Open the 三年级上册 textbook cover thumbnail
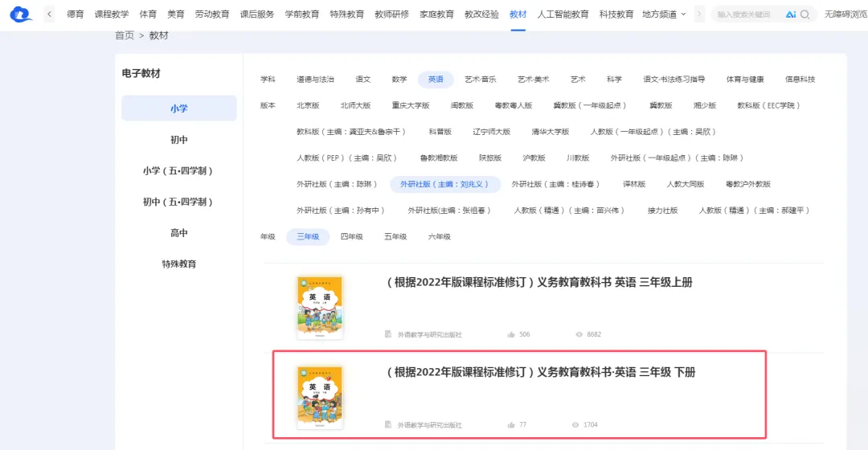868x450 pixels. pos(320,308)
